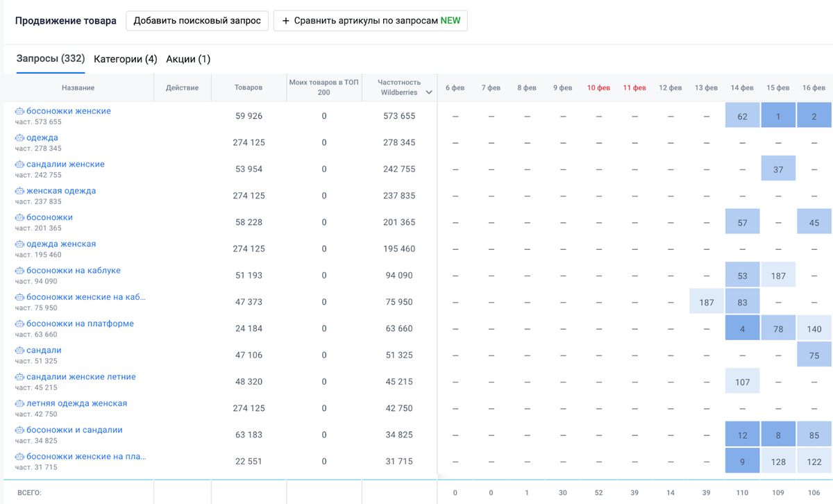Click goods count 59 926

coord(249,116)
